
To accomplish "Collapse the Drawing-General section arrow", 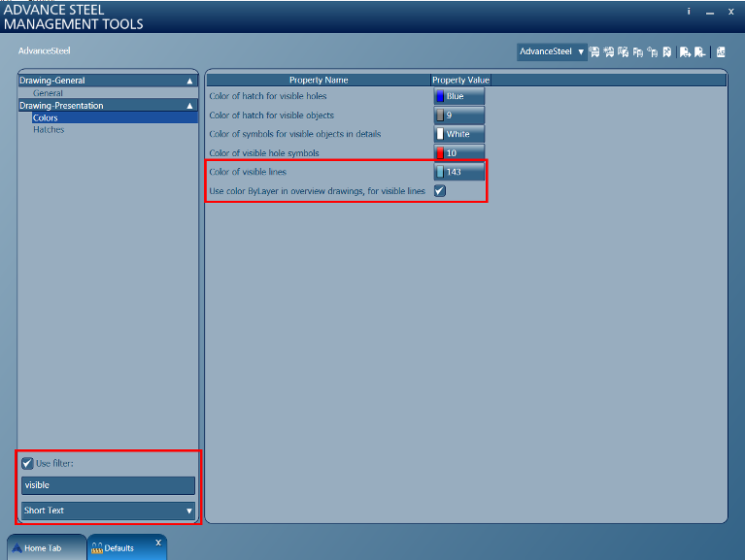I will [189, 81].
